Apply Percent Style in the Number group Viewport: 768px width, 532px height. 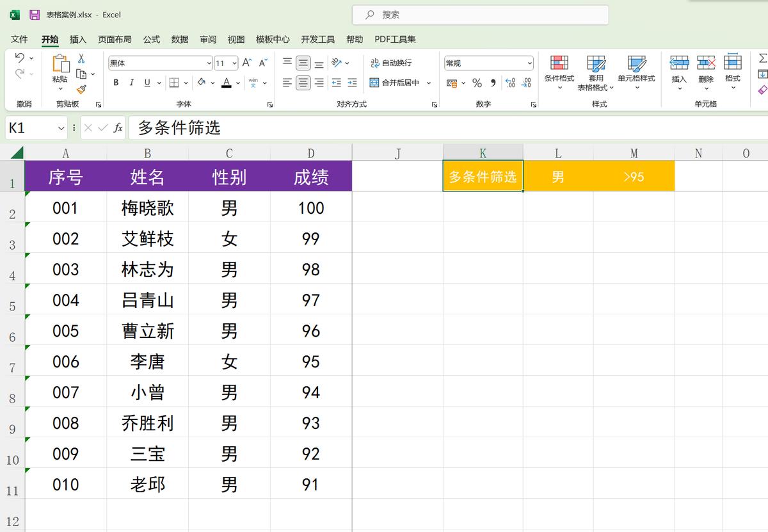pyautogui.click(x=477, y=83)
